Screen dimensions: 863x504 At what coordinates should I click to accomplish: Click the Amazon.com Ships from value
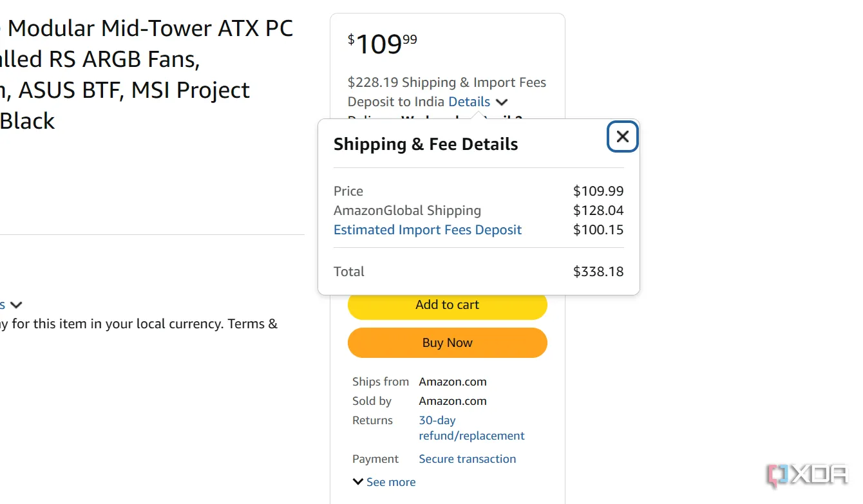click(x=452, y=382)
